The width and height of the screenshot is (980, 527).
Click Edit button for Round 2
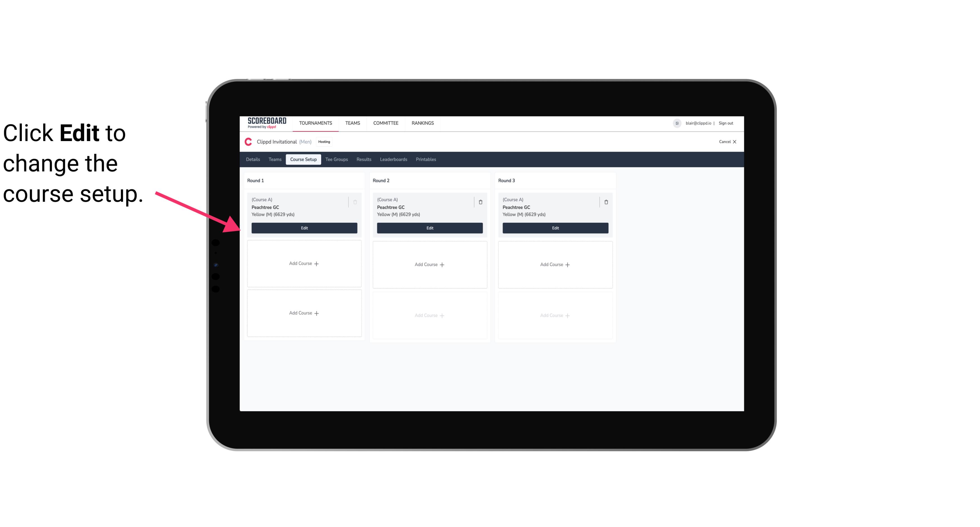pyautogui.click(x=429, y=227)
